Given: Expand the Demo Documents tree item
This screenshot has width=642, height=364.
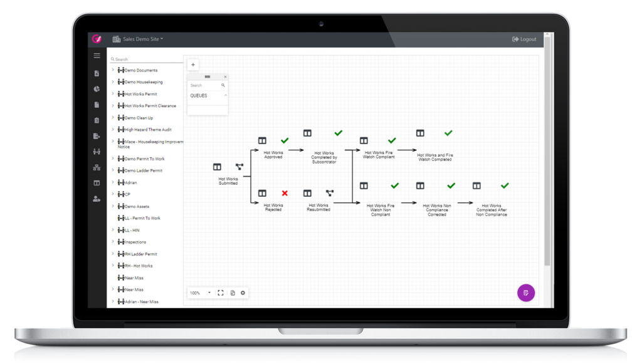Looking at the screenshot, I should tap(113, 70).
